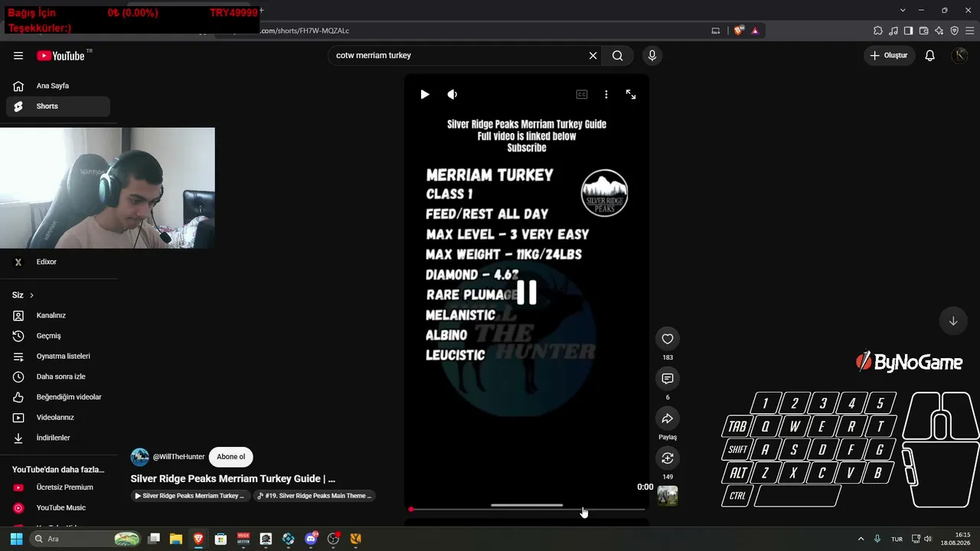Screen dimensions: 980x551
Task: Open OBS Studio from the taskbar
Action: (x=333, y=539)
